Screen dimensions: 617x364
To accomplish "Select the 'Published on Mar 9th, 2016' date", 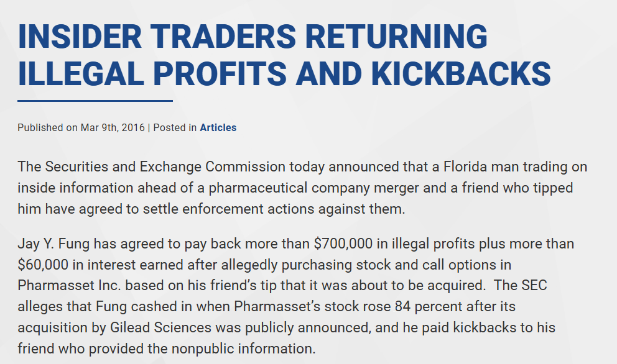I will (81, 128).
